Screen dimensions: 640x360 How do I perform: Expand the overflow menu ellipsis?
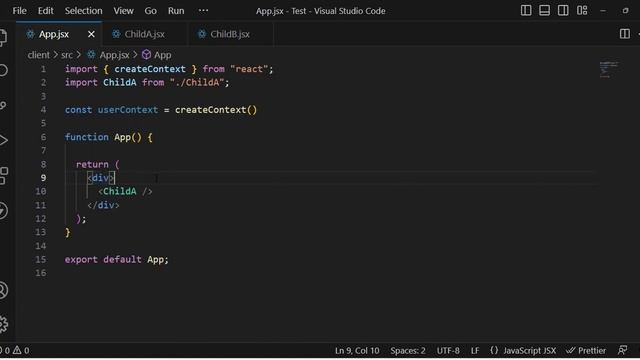coord(203,11)
